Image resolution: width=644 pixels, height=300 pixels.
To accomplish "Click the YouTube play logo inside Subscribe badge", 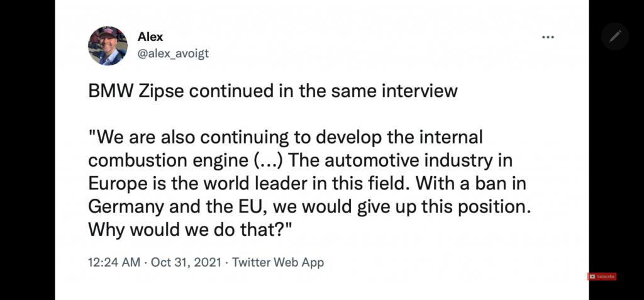I will [592, 277].
